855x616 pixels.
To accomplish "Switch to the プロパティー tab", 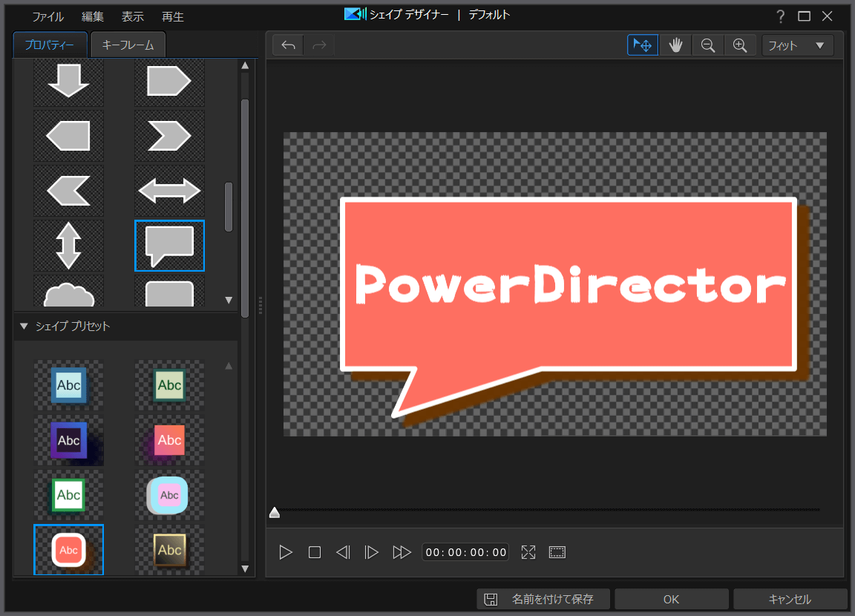I will [x=50, y=45].
